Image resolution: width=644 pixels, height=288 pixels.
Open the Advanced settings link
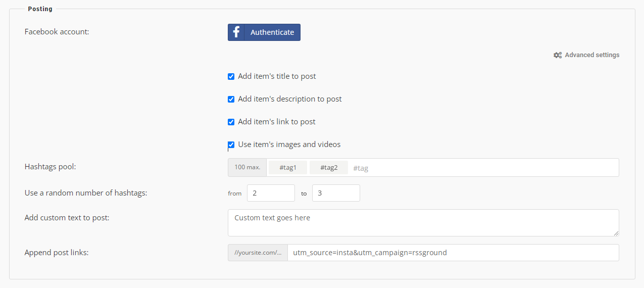click(x=591, y=55)
